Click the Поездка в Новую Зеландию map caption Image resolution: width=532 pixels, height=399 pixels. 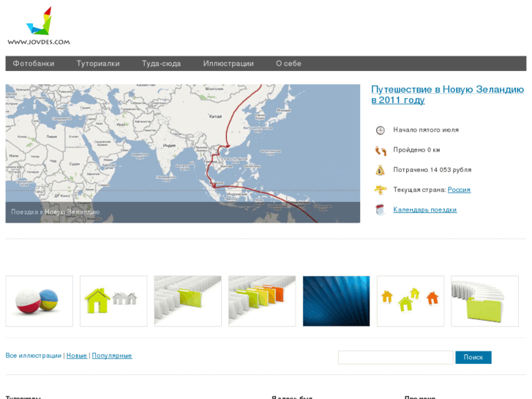(56, 212)
